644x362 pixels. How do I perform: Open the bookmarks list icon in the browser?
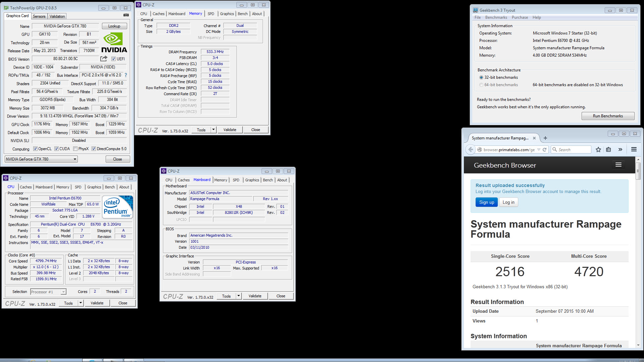click(608, 149)
